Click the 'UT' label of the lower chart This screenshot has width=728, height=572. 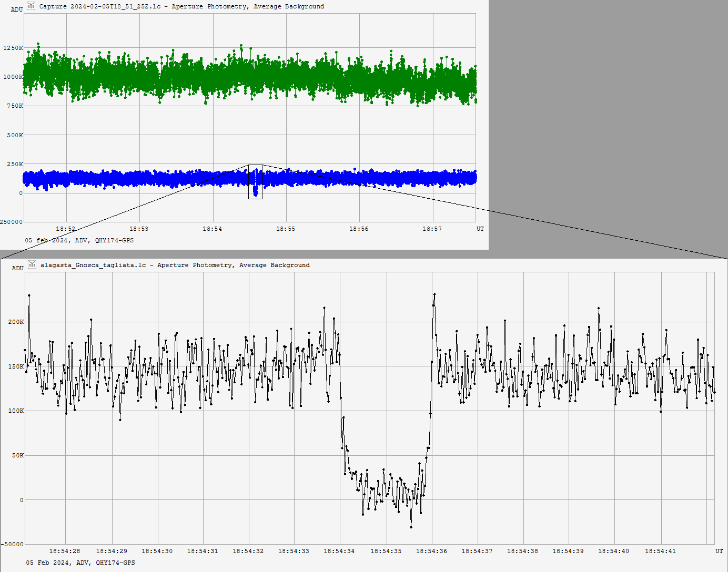(719, 551)
